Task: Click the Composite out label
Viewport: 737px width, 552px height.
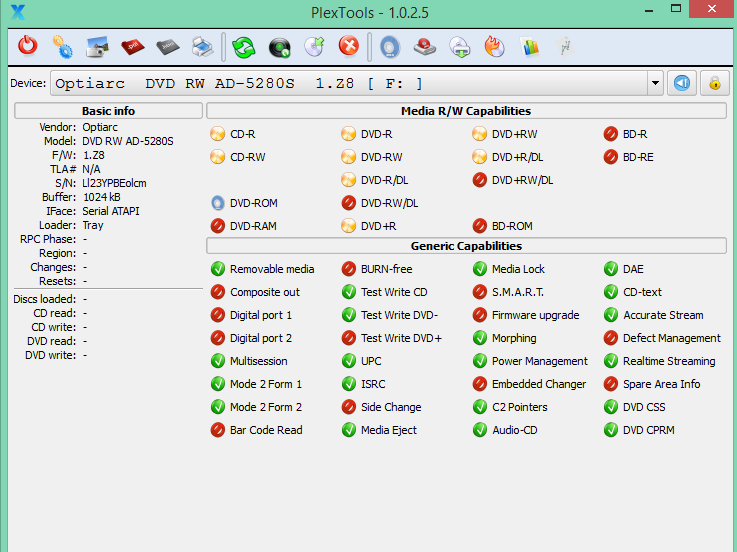Action: pos(265,292)
